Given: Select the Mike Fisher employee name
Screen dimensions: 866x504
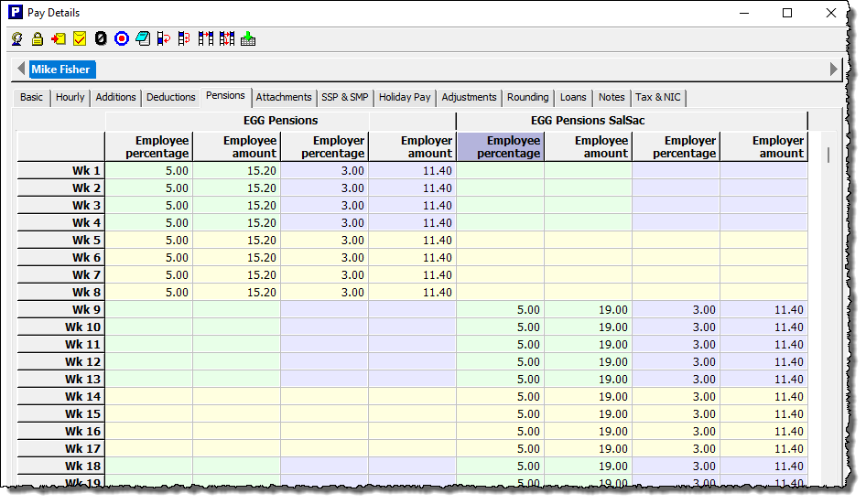Looking at the screenshot, I should click(x=60, y=70).
